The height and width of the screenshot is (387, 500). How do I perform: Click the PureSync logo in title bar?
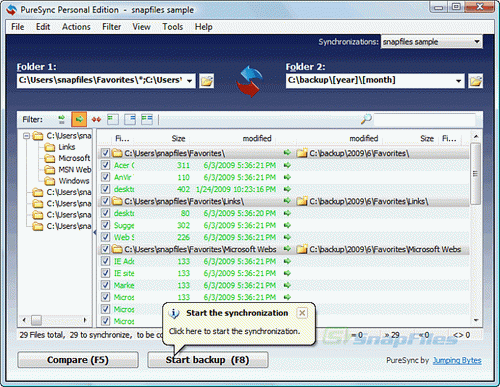click(12, 10)
